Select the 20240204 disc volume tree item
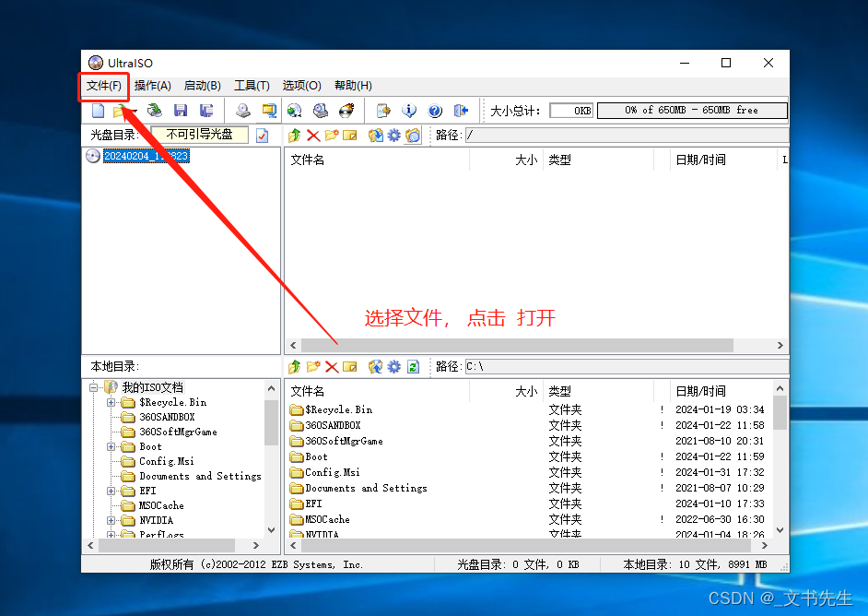The width and height of the screenshot is (868, 616). point(147,156)
